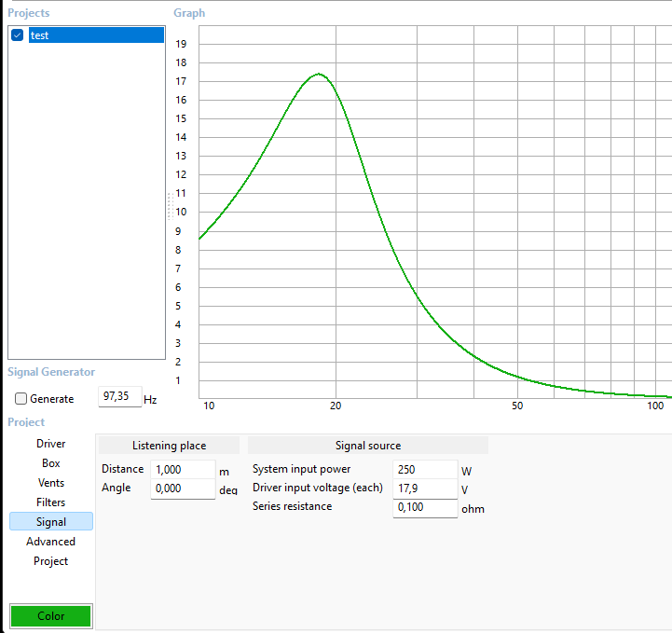Switch to the Project tab
Image resolution: width=672 pixels, height=633 pixels.
click(x=51, y=561)
